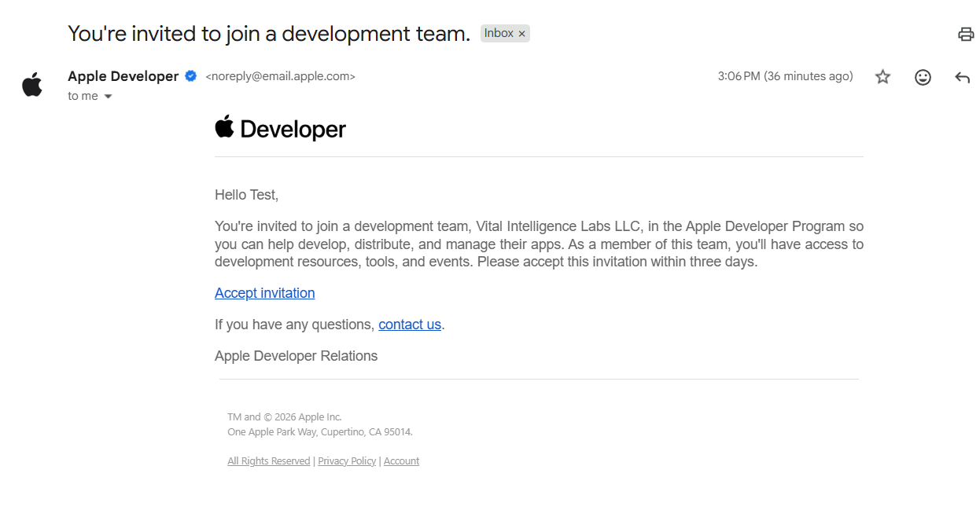Screen dimensions: 980x532
Task: Click the sender name Apple Developer
Action: pyautogui.click(x=123, y=76)
